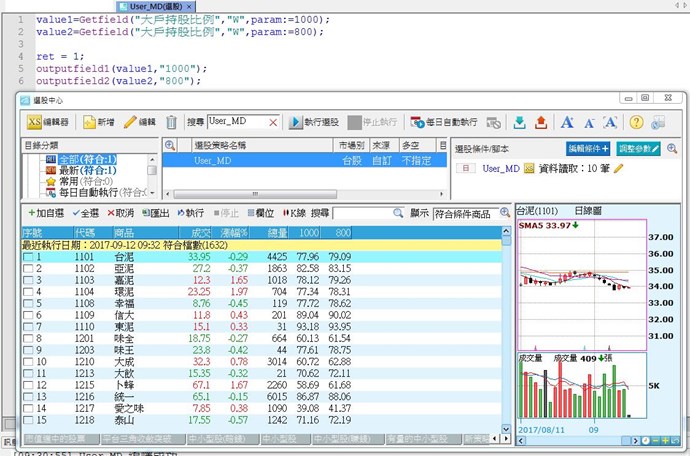
Task: Open 每日自動執行 daily auto-run settings
Action: (443, 122)
